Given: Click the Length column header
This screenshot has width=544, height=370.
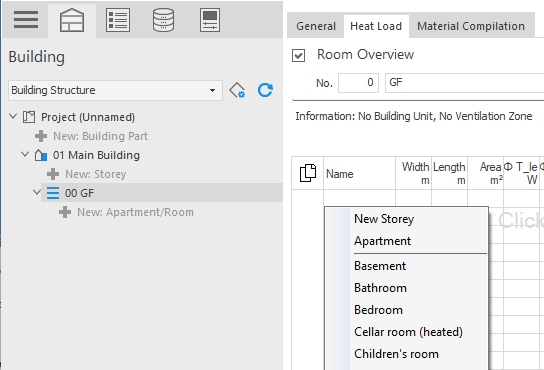Looking at the screenshot, I should [450, 173].
